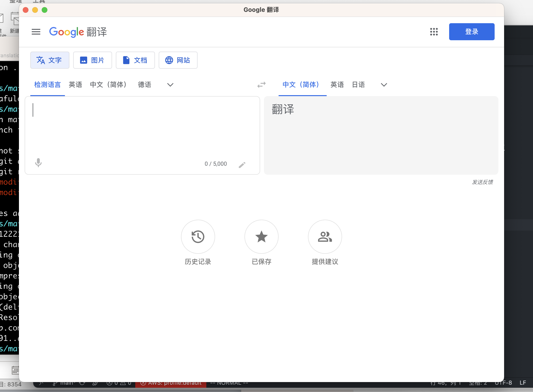Viewport: 533px width, 392px height.
Task: Click the swap languages arrows icon
Action: [x=261, y=85]
